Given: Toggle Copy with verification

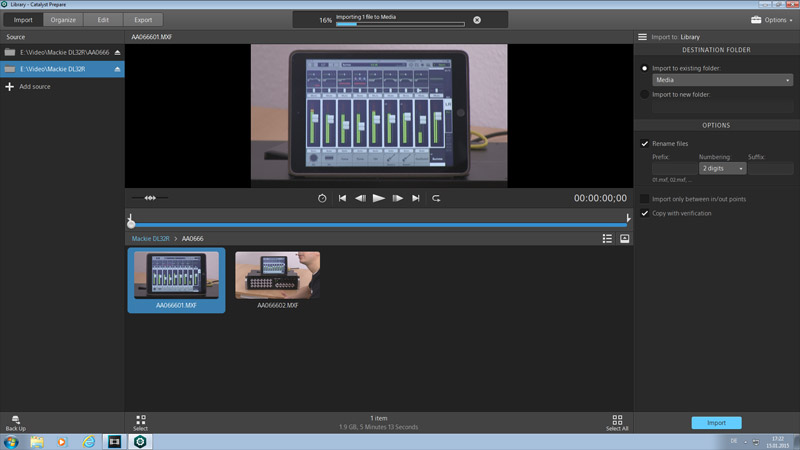Looking at the screenshot, I should pos(645,213).
